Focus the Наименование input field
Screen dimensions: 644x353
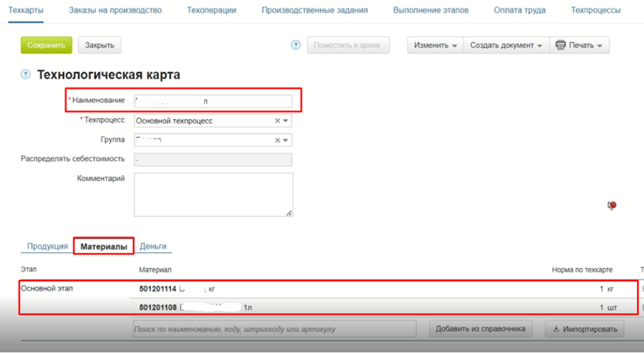tap(213, 101)
